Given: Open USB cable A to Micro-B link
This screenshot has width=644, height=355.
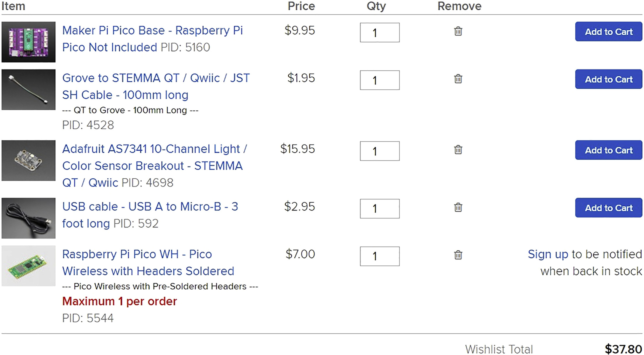Looking at the screenshot, I should 150,215.
